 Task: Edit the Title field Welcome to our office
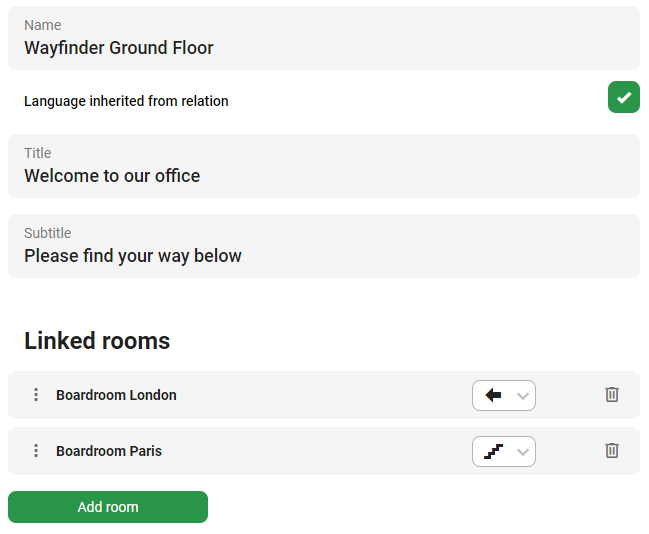[x=324, y=166]
